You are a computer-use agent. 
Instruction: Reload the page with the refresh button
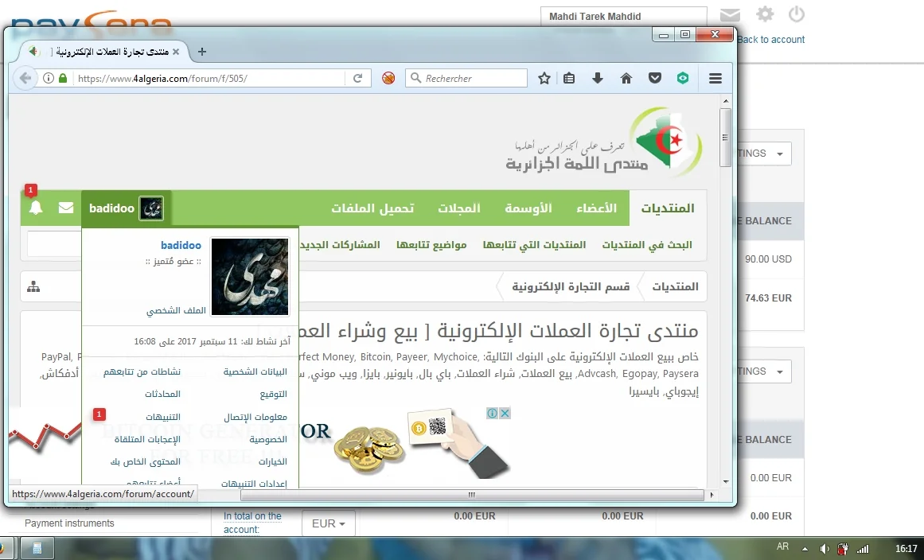(358, 78)
